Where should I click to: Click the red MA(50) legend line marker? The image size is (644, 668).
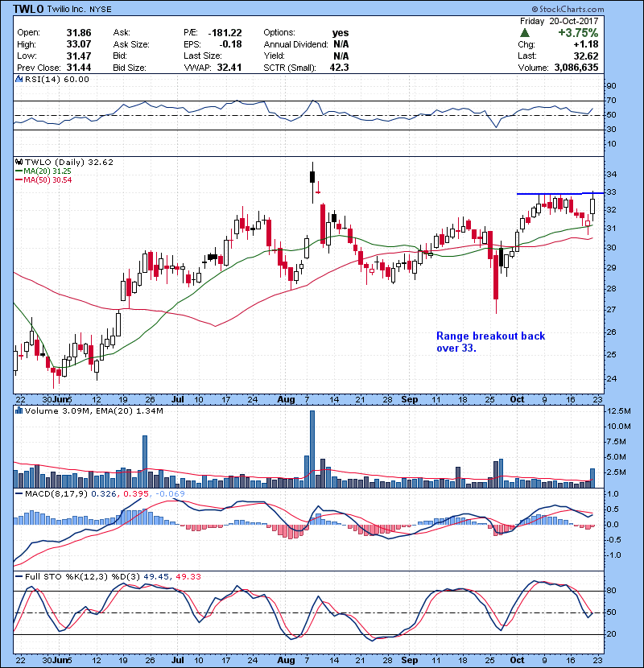click(19, 180)
